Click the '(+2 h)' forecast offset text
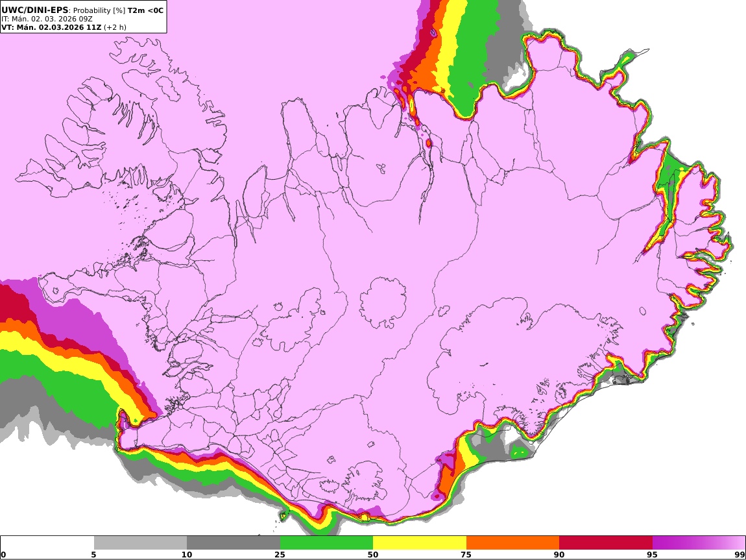Viewport: 746px width, 560px height. click(115, 27)
